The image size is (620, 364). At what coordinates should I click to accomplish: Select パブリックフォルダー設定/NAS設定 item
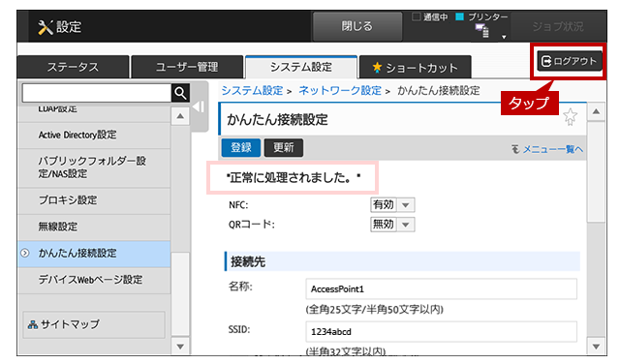(x=94, y=167)
